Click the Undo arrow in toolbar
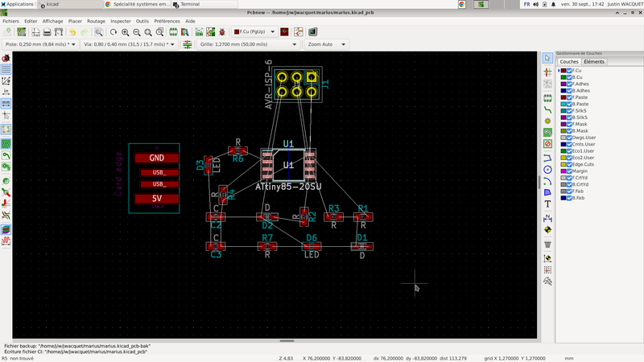The width and height of the screenshot is (644, 362). coord(72,32)
